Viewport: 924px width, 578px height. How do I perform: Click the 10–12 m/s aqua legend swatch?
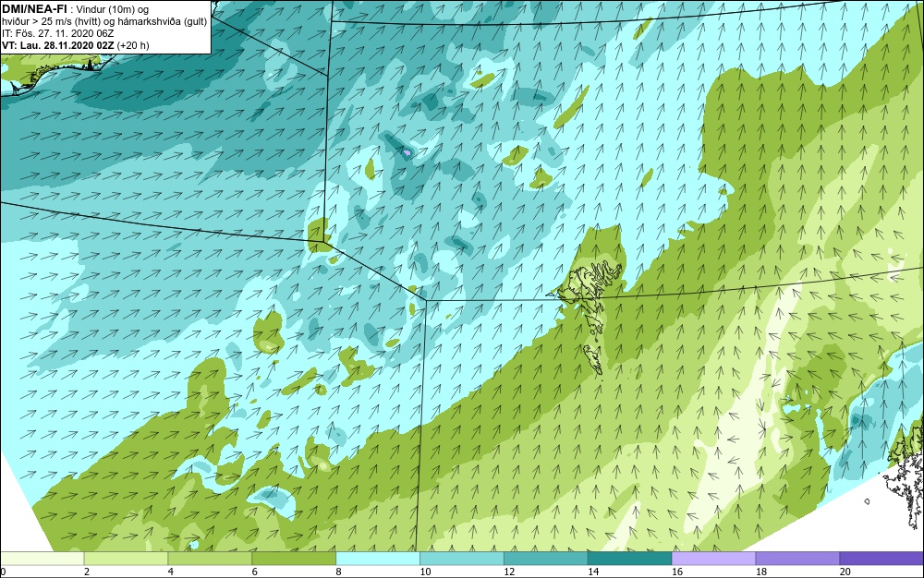coord(462,558)
